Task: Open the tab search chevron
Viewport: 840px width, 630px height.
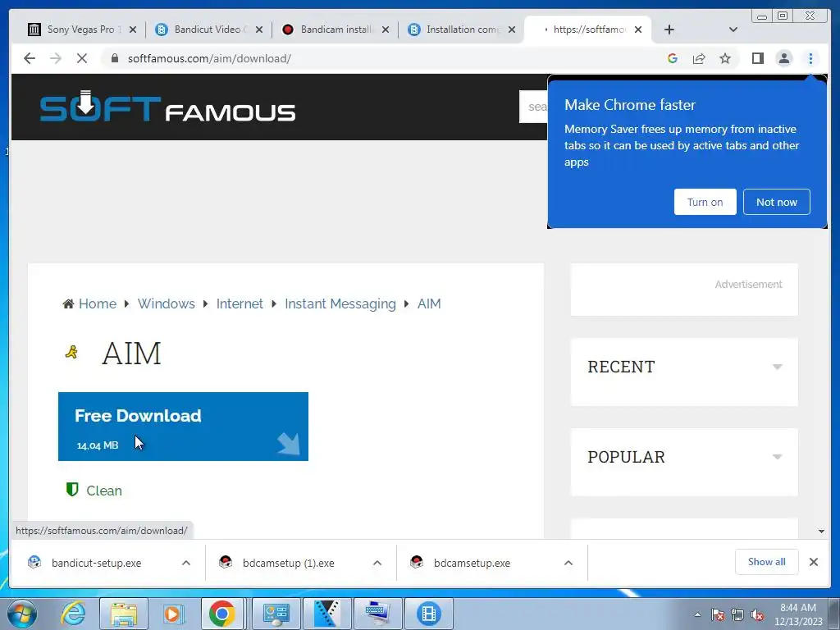Action: [x=733, y=30]
